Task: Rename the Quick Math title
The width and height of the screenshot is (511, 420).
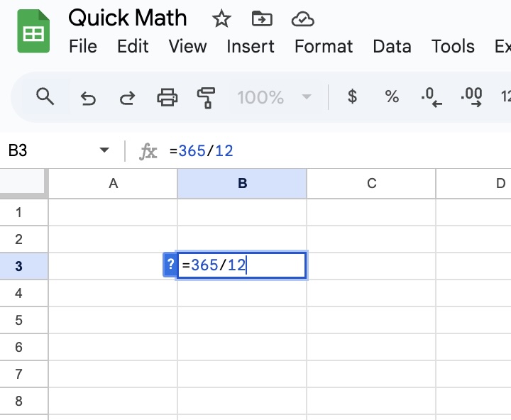Action: (x=128, y=18)
